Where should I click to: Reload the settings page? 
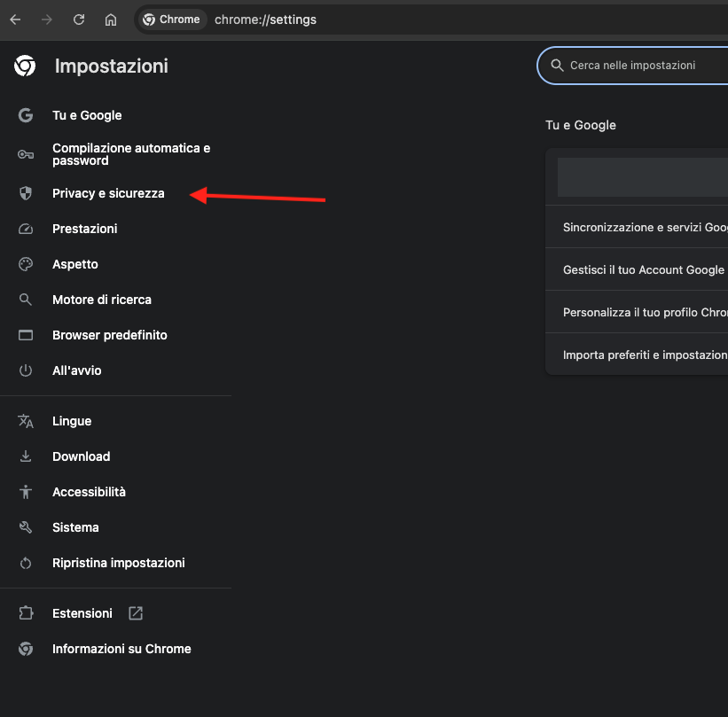[x=79, y=19]
